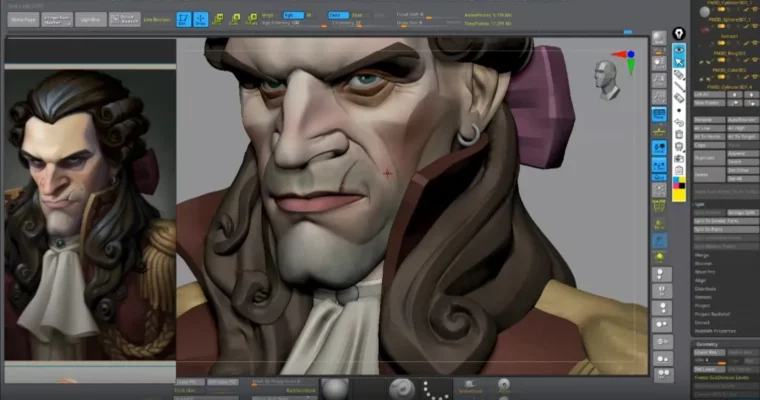Open the BPR render sphere icon

click(x=659, y=39)
